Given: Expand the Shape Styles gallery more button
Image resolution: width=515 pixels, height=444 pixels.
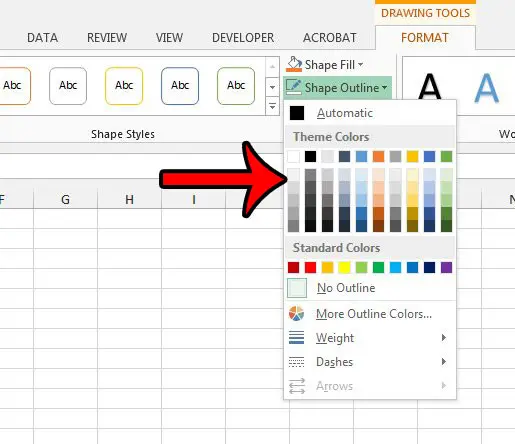Looking at the screenshot, I should [x=272, y=107].
